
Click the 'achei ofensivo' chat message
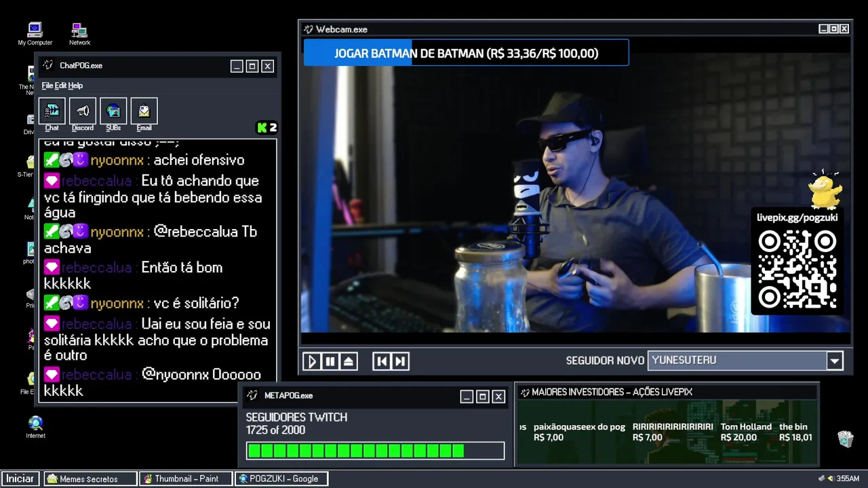point(199,161)
